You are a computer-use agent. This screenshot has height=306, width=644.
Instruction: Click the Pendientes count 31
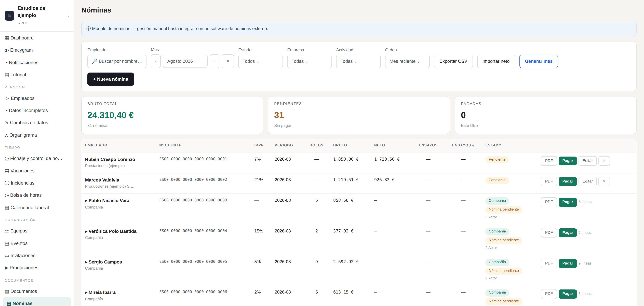(279, 115)
